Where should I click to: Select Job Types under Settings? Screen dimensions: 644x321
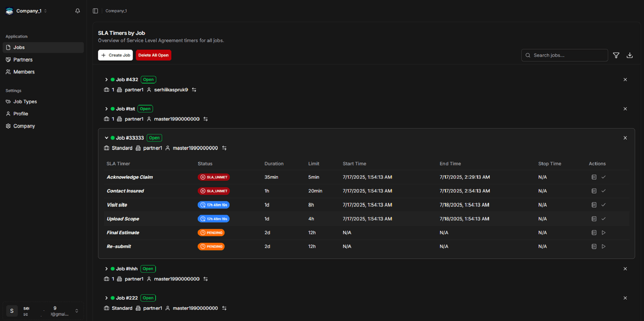point(24,101)
